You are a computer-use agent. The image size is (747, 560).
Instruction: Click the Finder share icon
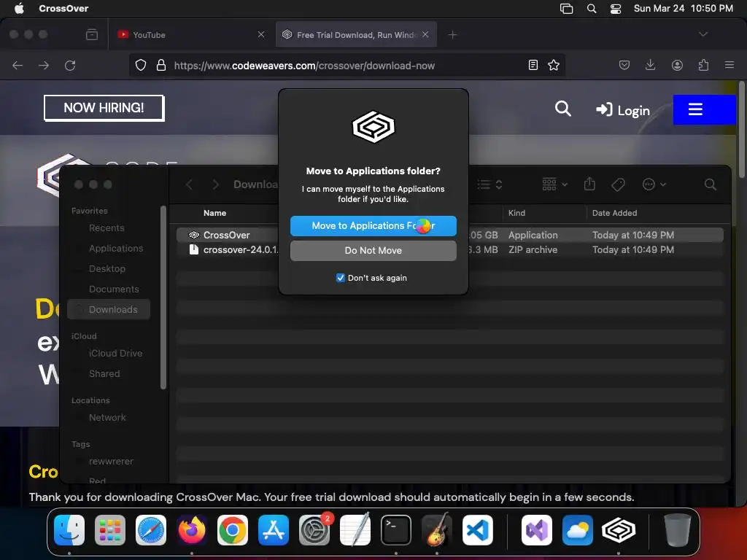[x=589, y=184]
